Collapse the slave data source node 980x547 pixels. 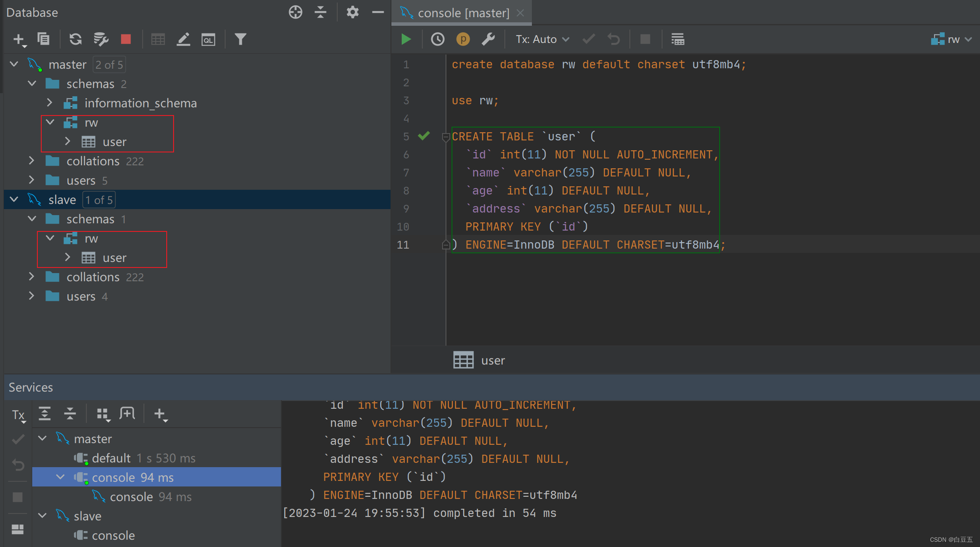coord(14,199)
